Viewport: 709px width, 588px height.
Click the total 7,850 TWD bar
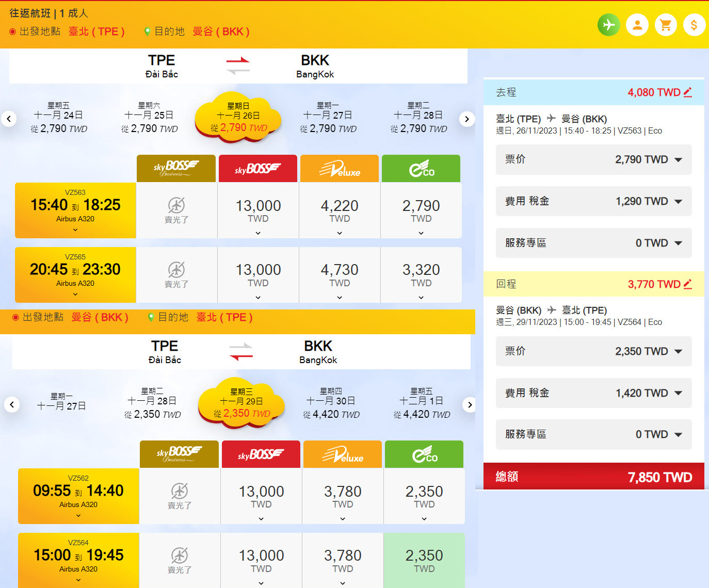(x=593, y=476)
